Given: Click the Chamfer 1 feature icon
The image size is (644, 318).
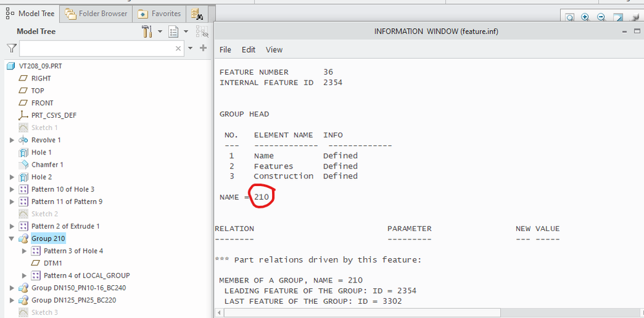Looking at the screenshot, I should 23,165.
